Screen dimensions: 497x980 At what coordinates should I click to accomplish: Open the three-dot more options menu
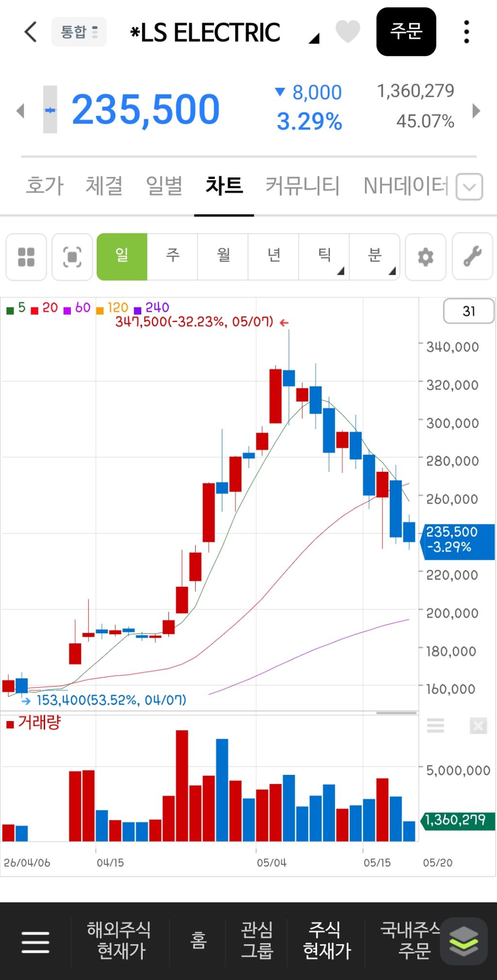click(466, 32)
